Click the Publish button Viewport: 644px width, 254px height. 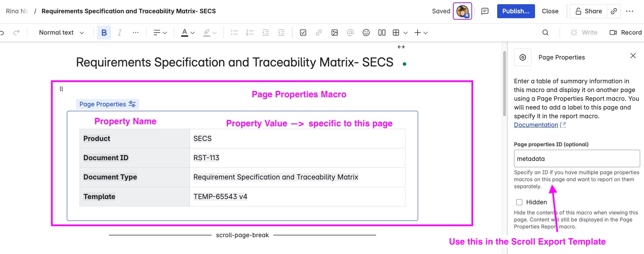click(x=516, y=11)
